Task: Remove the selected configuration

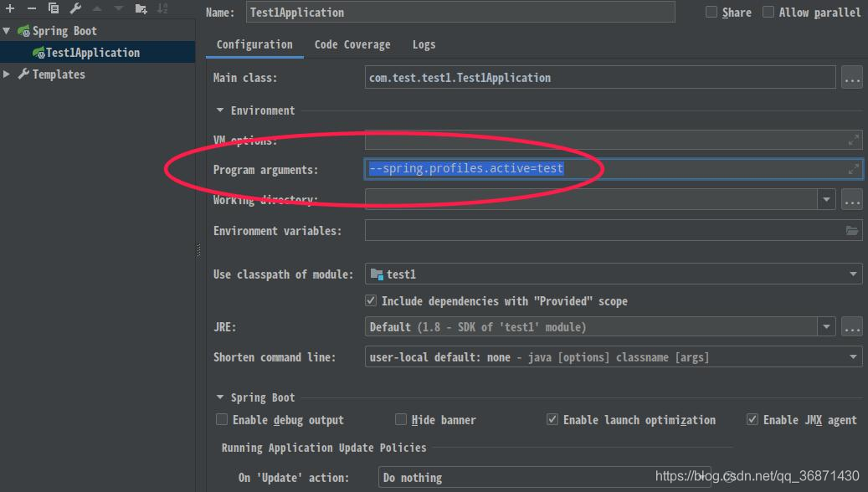Action: [x=32, y=8]
